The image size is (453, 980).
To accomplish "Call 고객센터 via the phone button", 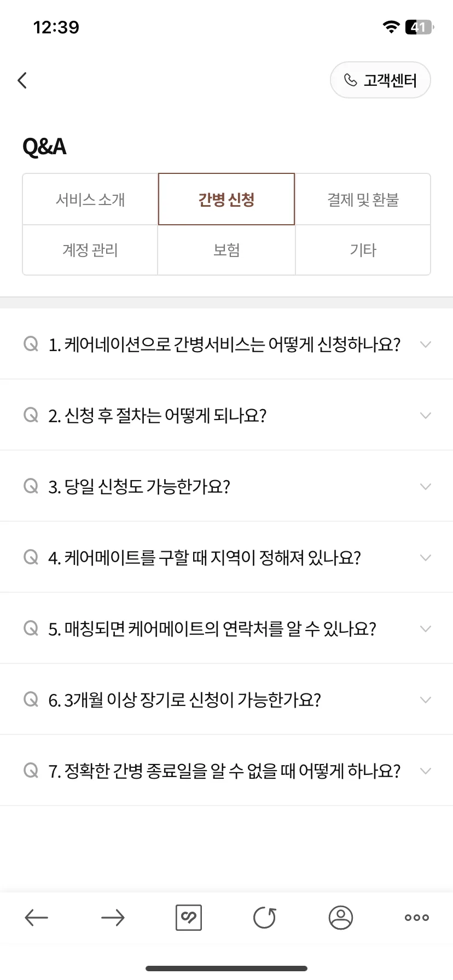I will (380, 80).
